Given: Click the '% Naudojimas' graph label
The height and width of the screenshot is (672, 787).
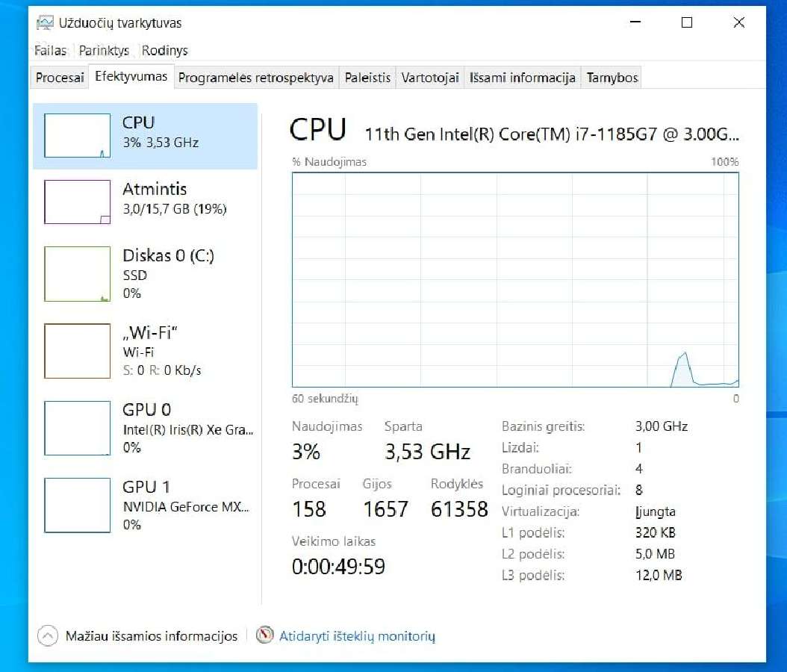Looking at the screenshot, I should tap(329, 161).
